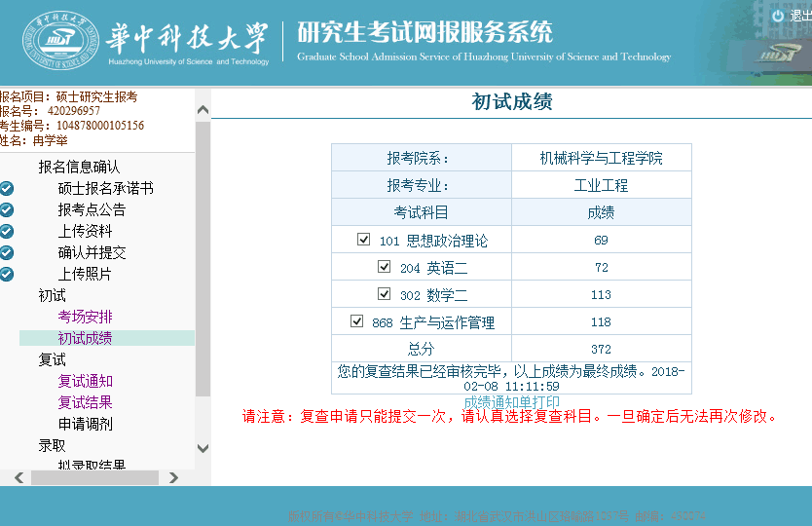
Task: Toggle checkbox for 868 生产与运作管理
Action: coord(357,320)
